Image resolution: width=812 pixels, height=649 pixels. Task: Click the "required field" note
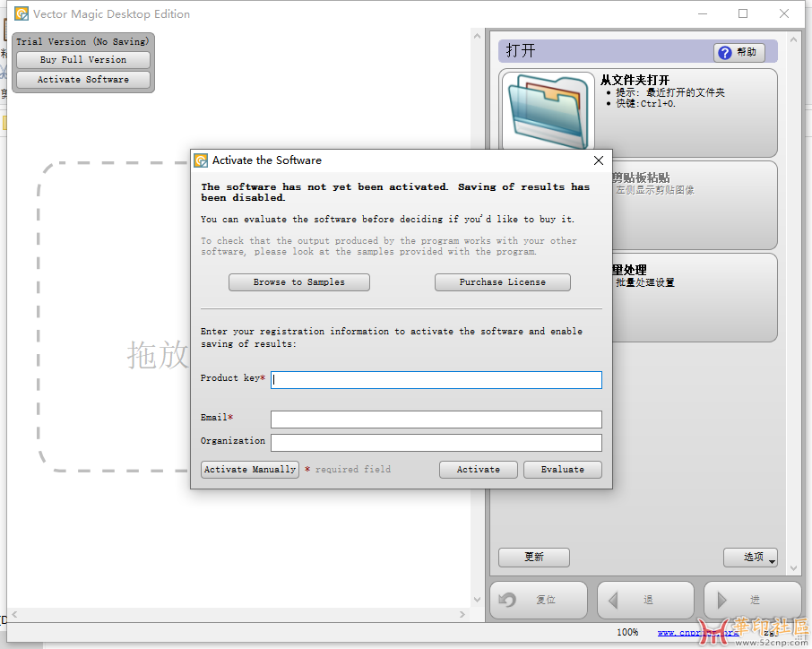tap(353, 470)
